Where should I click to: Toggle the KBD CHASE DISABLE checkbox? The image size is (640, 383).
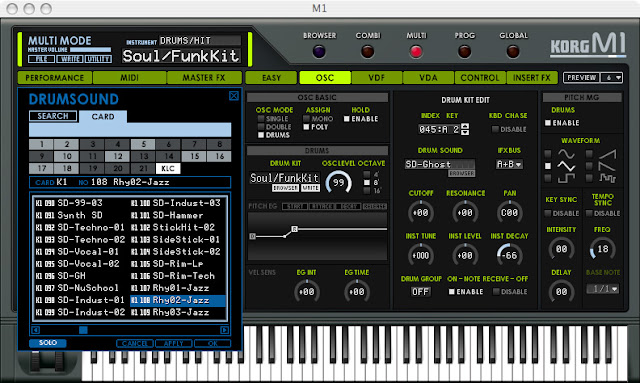click(x=495, y=129)
